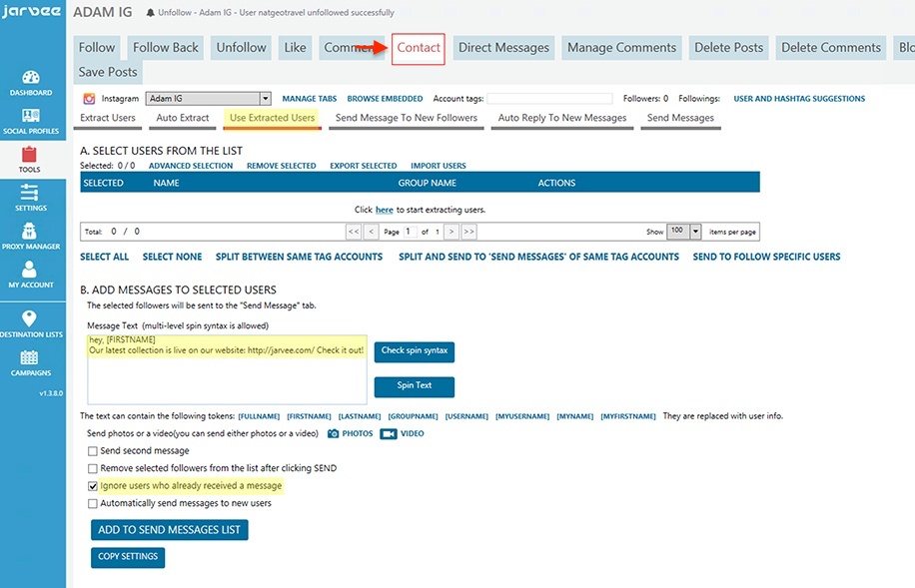Enable Automatically send messages to new users
Viewport: 915px width, 588px height.
tap(92, 503)
